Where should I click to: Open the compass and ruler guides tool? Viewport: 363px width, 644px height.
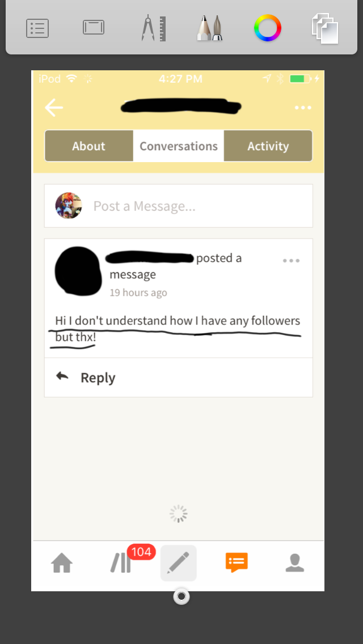(x=154, y=28)
